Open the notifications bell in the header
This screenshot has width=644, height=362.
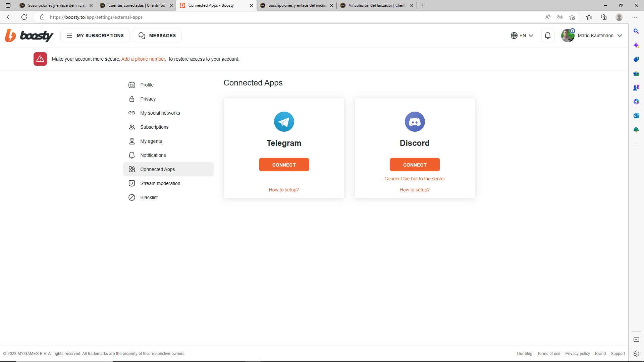[x=547, y=36]
